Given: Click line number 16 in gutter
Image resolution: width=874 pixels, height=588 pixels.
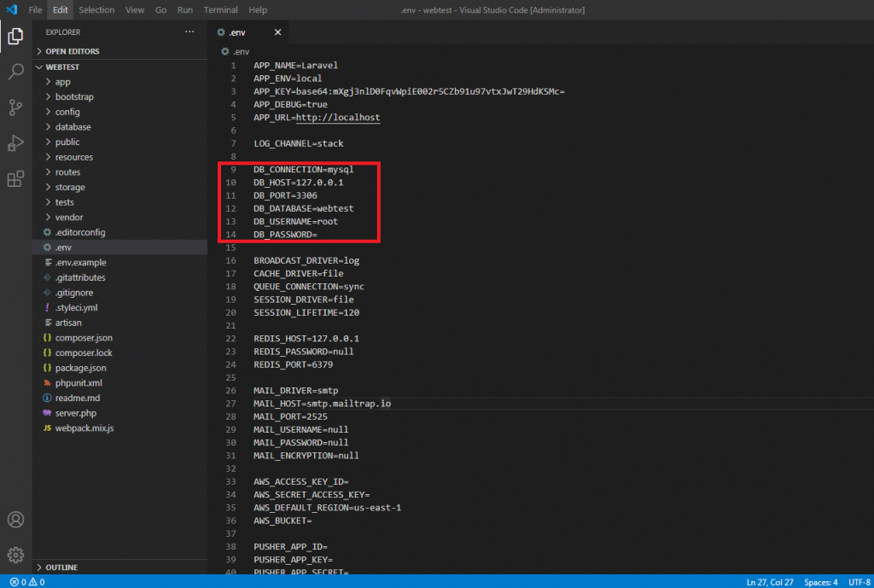Looking at the screenshot, I should [230, 260].
